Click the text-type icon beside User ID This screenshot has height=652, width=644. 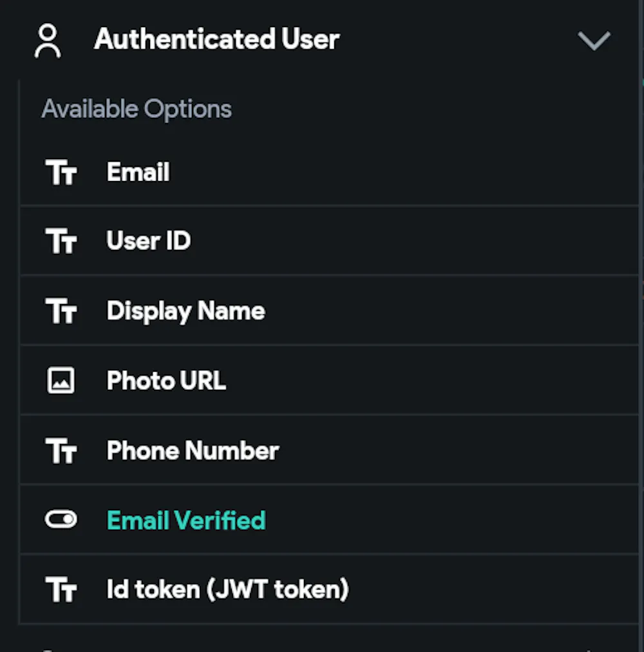(61, 242)
